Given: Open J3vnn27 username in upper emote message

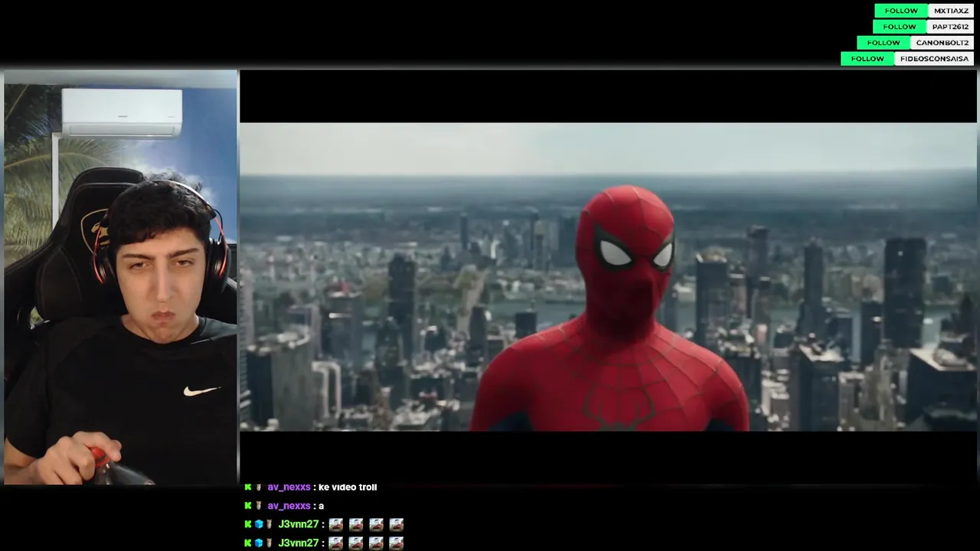Looking at the screenshot, I should click(x=299, y=524).
